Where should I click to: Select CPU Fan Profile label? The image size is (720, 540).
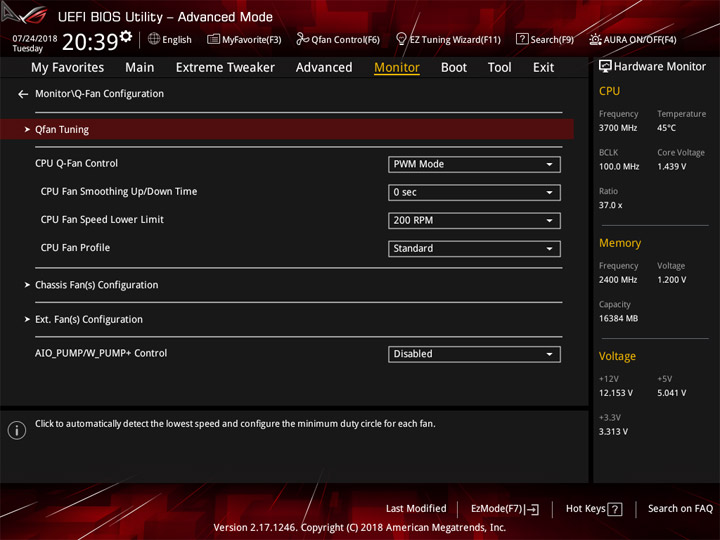click(75, 248)
